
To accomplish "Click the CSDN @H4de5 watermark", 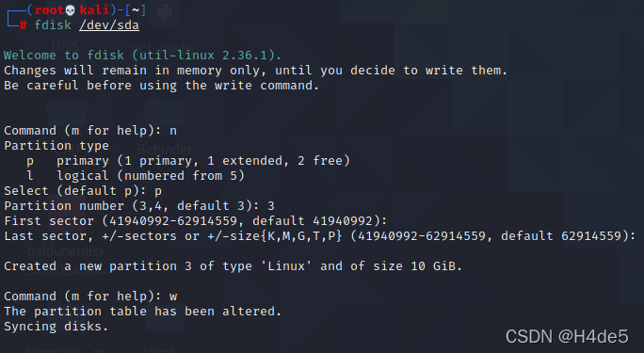I will [x=567, y=337].
